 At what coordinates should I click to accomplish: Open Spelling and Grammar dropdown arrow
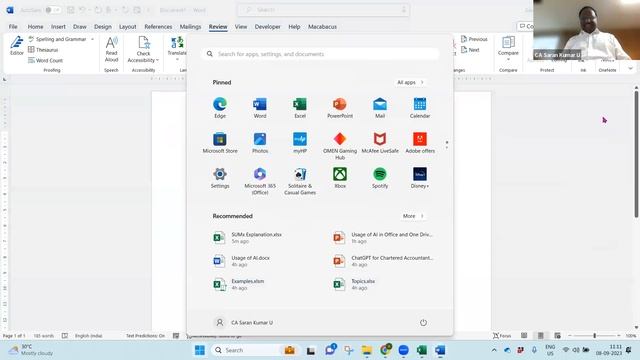(92, 39)
